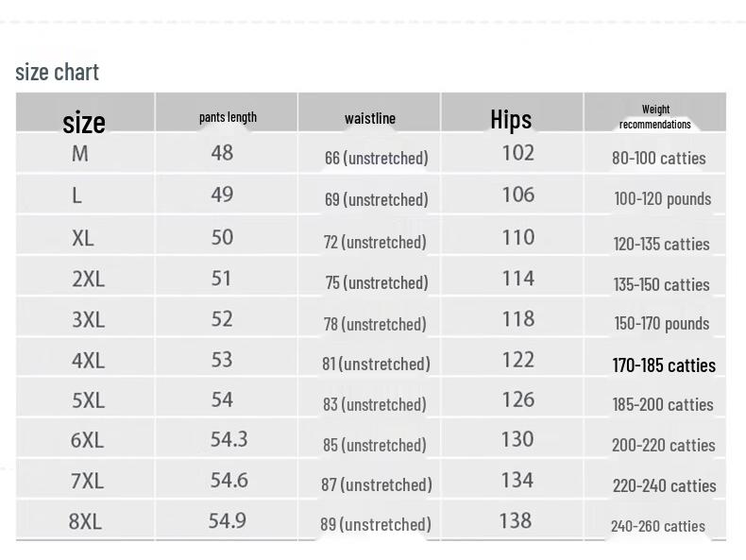Click the 4XL size cell
This screenshot has width=746, height=560.
click(88, 361)
